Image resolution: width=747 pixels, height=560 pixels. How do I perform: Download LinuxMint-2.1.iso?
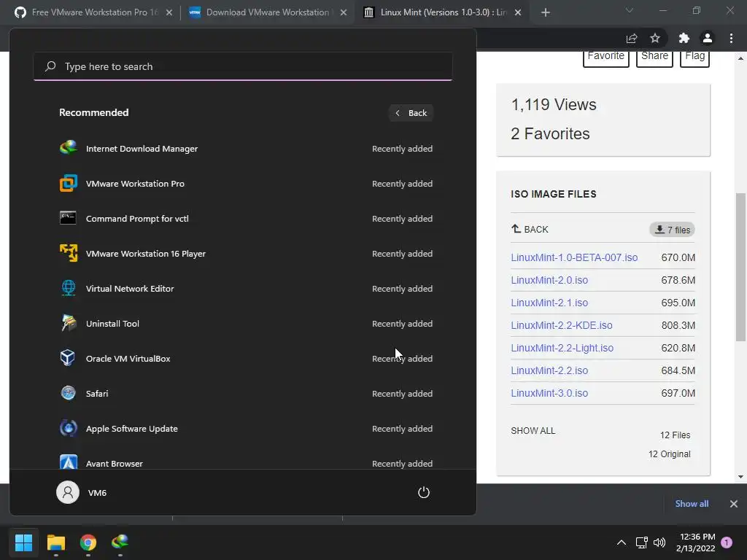[x=549, y=303]
